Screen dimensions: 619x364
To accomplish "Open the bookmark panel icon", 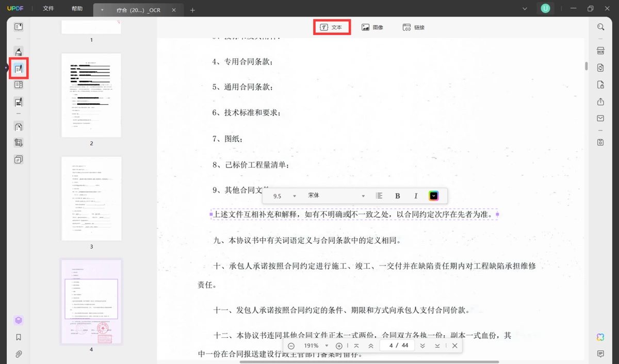I will (19, 337).
